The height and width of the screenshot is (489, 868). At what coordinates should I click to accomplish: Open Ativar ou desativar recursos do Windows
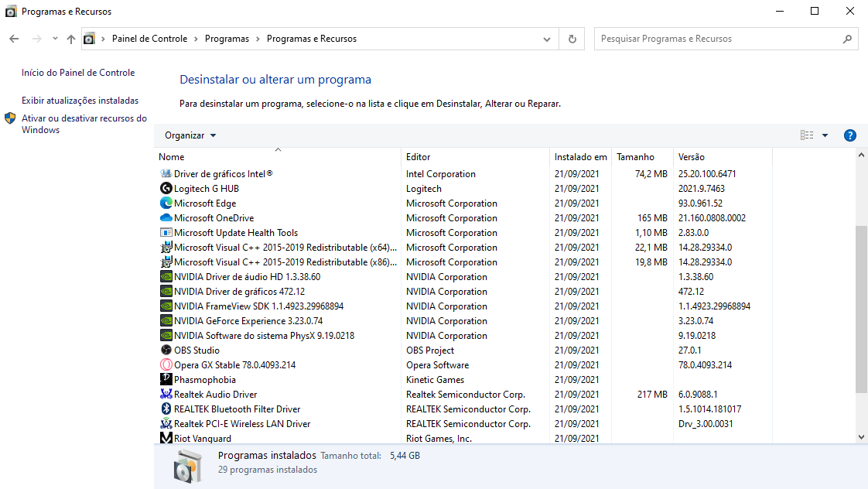tap(84, 124)
